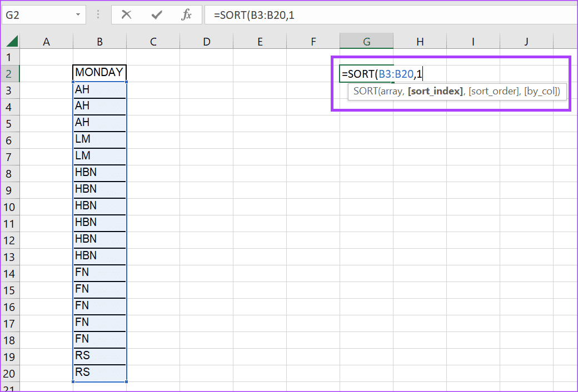Select column D header
This screenshot has width=578, height=392.
coord(206,41)
